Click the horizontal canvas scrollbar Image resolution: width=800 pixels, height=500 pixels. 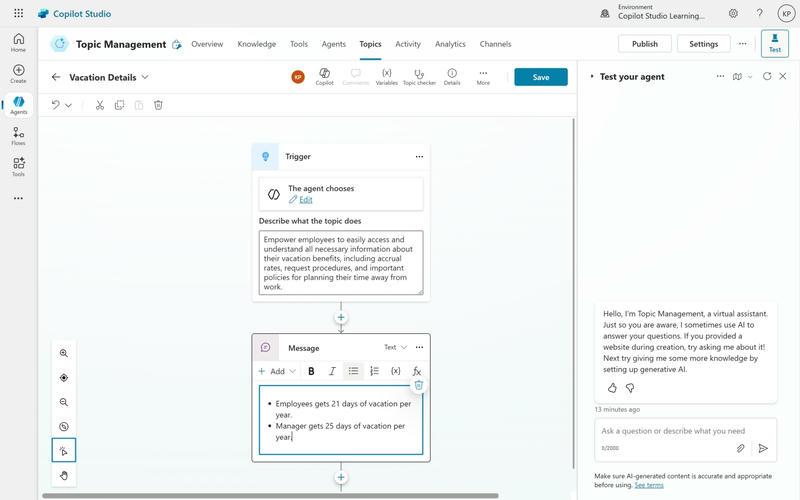click(x=270, y=495)
